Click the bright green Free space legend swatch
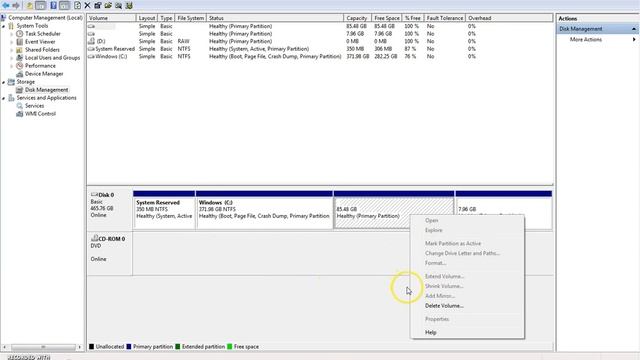Viewport: 640px width, 360px height. [229, 347]
